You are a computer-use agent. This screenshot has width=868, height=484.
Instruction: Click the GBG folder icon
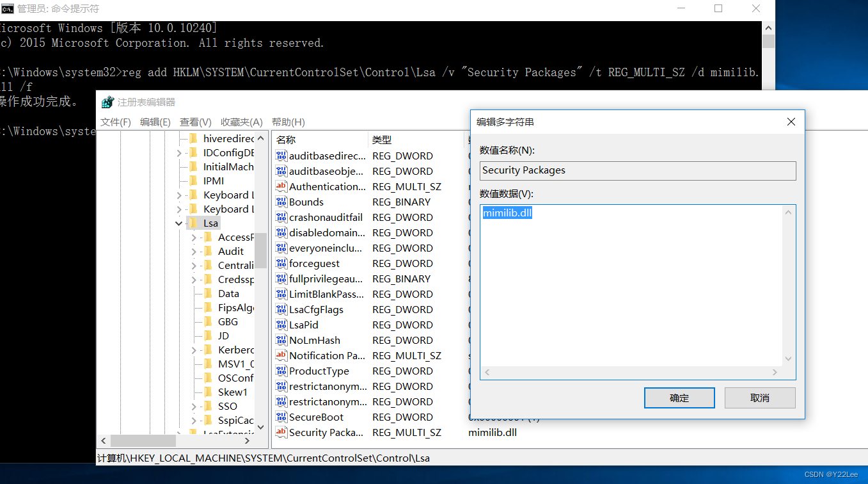tap(208, 321)
